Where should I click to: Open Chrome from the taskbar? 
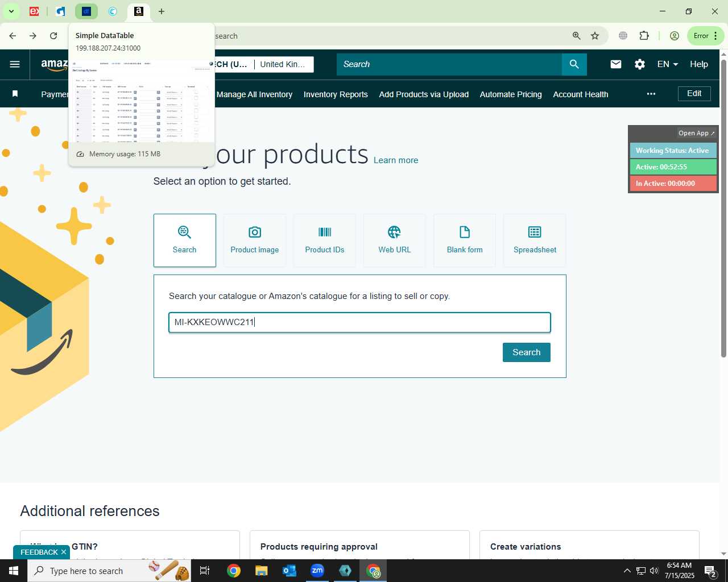233,571
